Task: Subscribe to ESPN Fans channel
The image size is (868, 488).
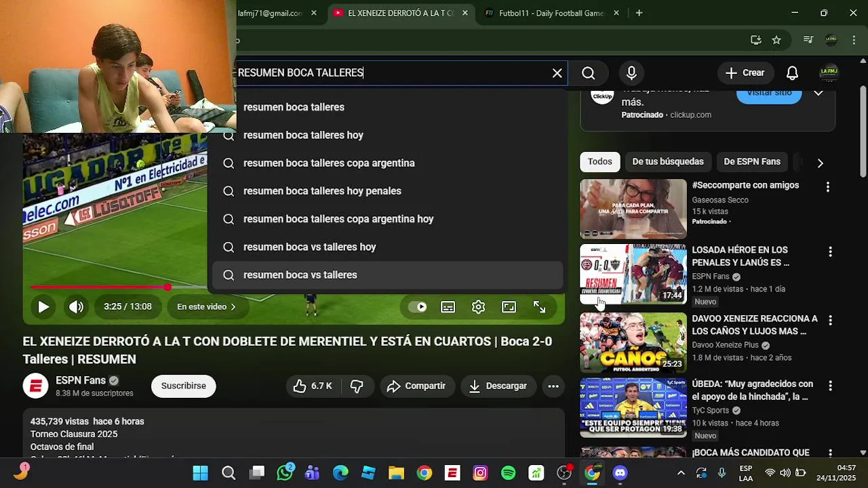Action: pyautogui.click(x=184, y=386)
